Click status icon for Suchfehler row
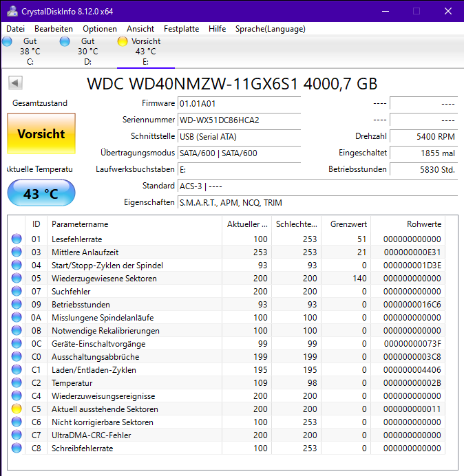This screenshot has width=464, height=476. pyautogui.click(x=17, y=291)
